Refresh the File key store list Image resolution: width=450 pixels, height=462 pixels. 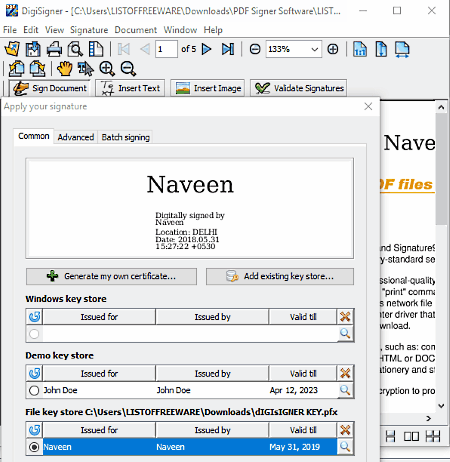point(34,430)
